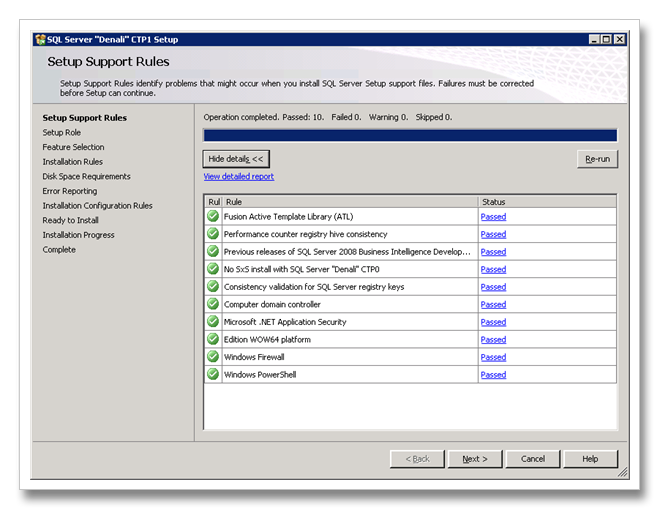Image resolution: width=660 pixels, height=510 pixels.
Task: Open Passed status for Consistency validation rule
Action: (x=493, y=287)
